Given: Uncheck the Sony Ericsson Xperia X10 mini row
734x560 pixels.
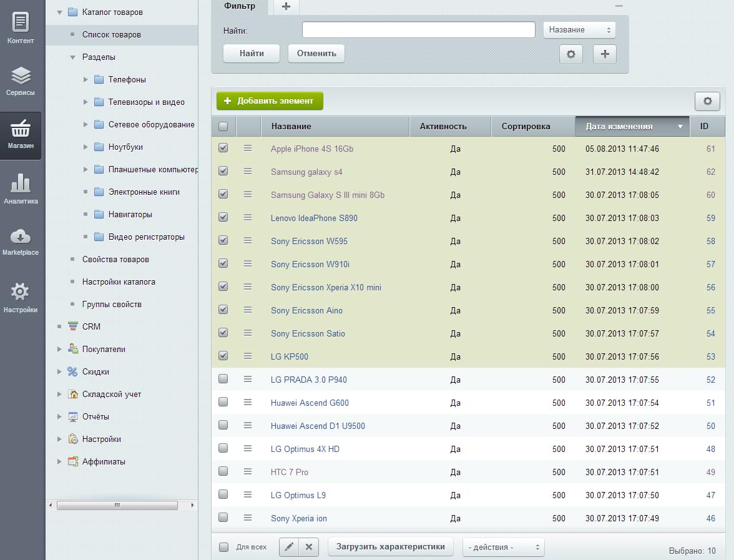Looking at the screenshot, I should pyautogui.click(x=223, y=286).
